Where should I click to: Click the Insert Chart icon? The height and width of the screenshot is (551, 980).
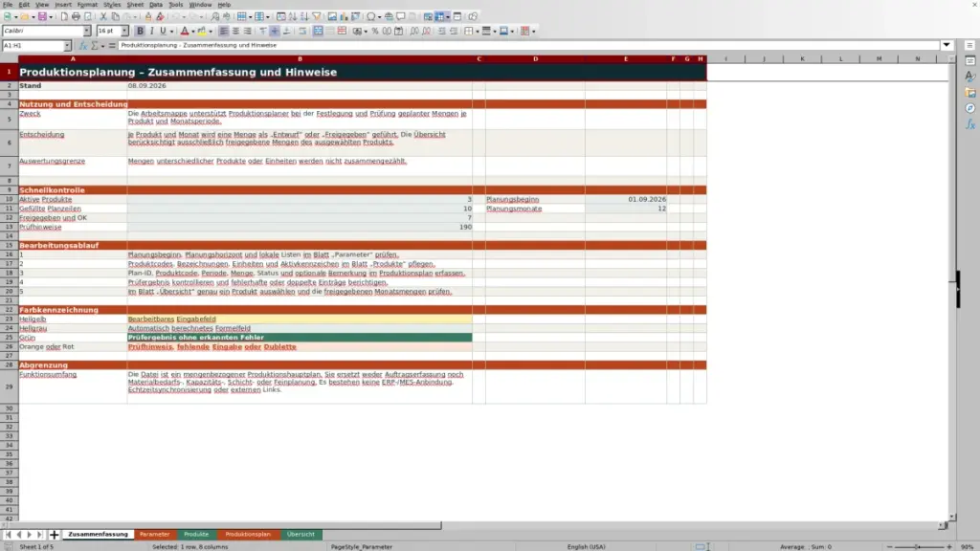[344, 16]
